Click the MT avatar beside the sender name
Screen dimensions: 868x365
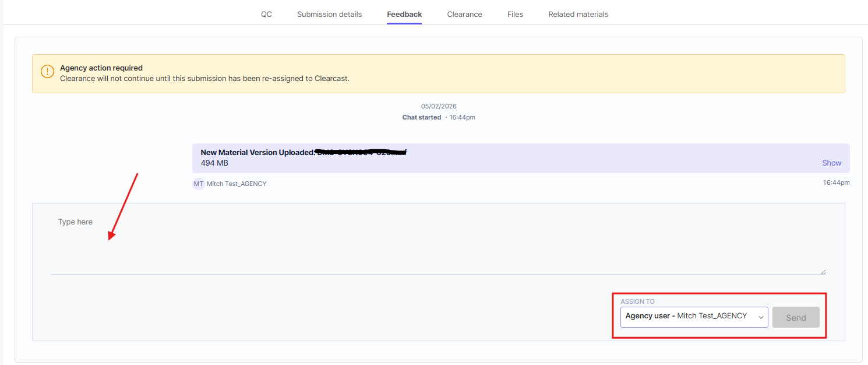199,184
